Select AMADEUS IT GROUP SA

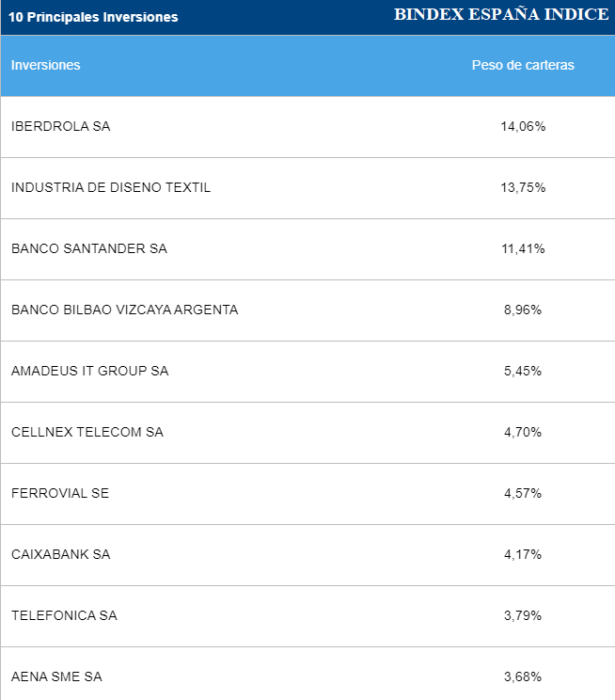click(90, 371)
